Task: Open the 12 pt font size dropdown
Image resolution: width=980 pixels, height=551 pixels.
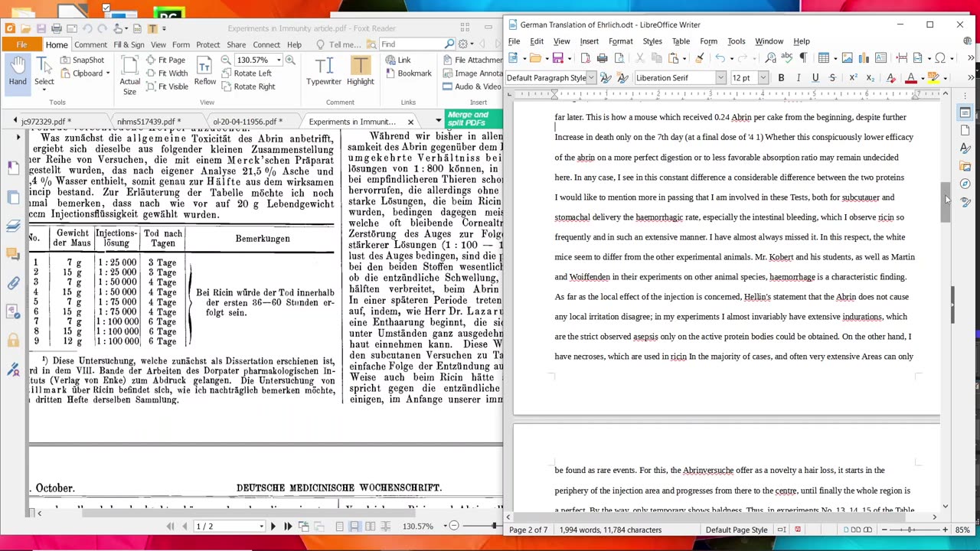Action: tap(763, 78)
